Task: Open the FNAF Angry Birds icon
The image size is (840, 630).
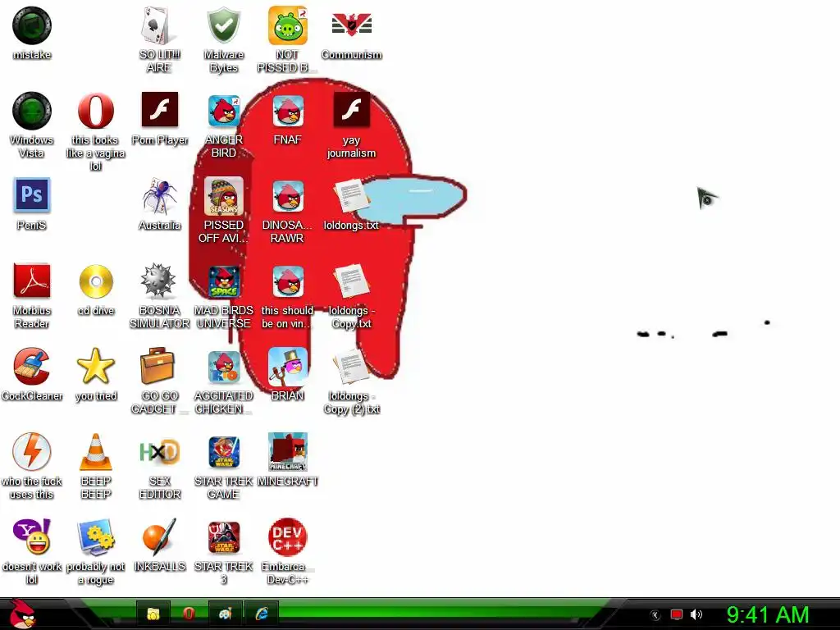Action: (288, 111)
